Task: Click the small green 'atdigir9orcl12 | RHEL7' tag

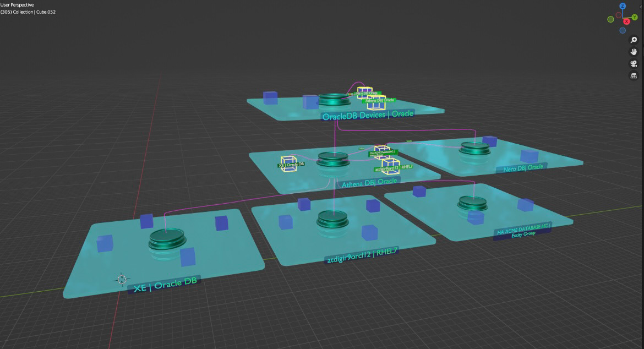Action: coord(394,168)
